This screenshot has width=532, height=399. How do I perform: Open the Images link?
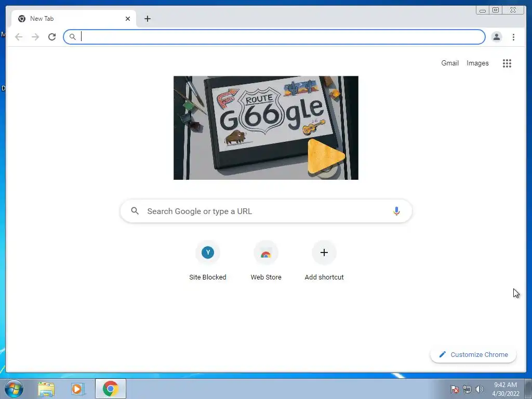click(477, 63)
